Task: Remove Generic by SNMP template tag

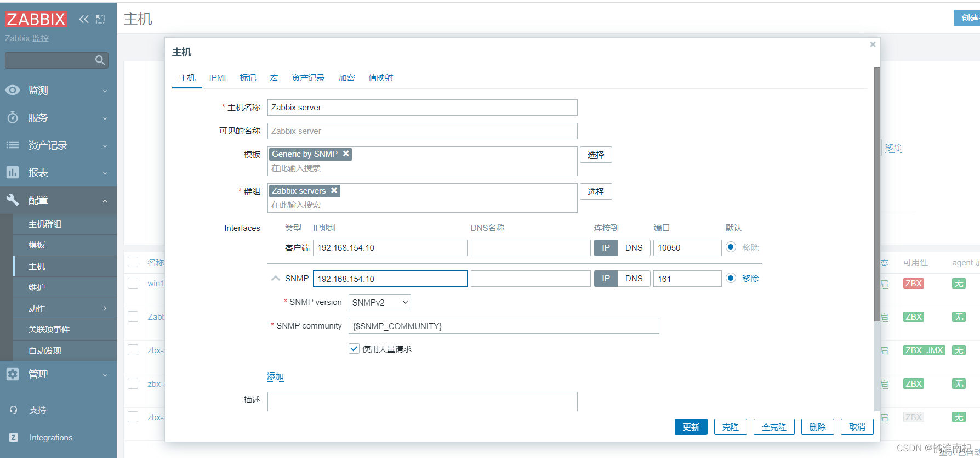Action: point(346,154)
